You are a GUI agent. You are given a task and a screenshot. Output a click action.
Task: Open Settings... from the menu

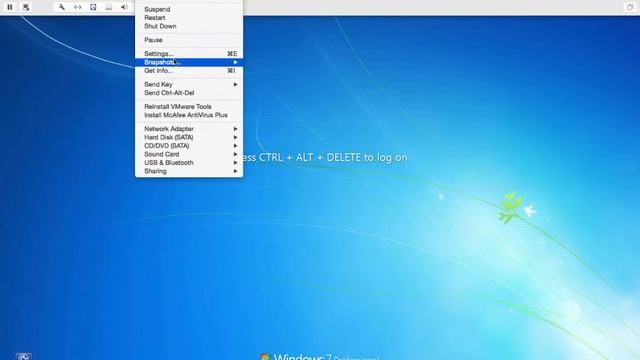pyautogui.click(x=189, y=53)
